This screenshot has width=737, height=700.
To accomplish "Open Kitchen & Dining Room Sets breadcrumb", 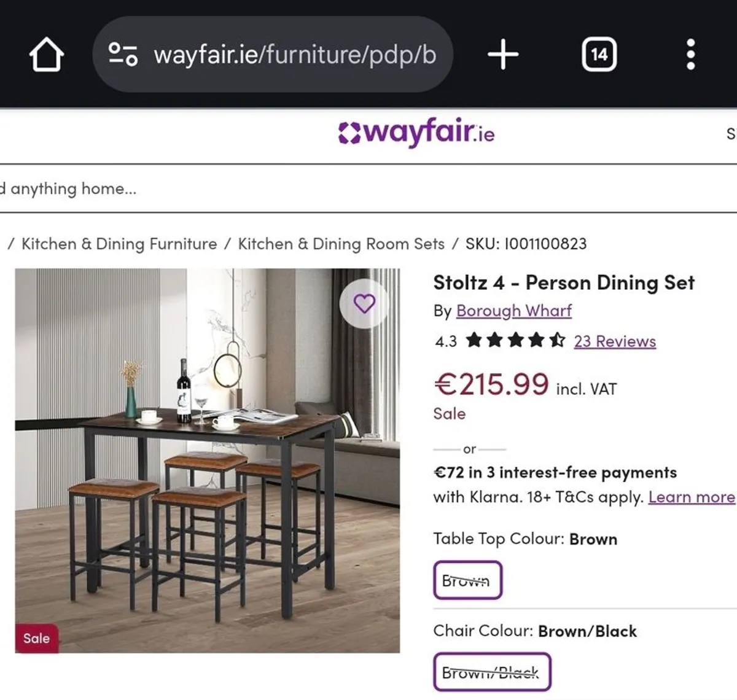I will [x=341, y=244].
